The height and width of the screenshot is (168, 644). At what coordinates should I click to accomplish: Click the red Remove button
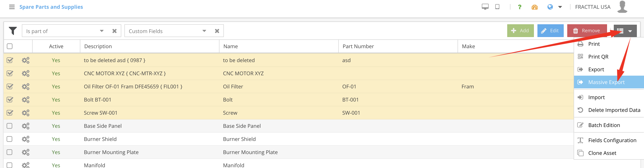coord(587,30)
